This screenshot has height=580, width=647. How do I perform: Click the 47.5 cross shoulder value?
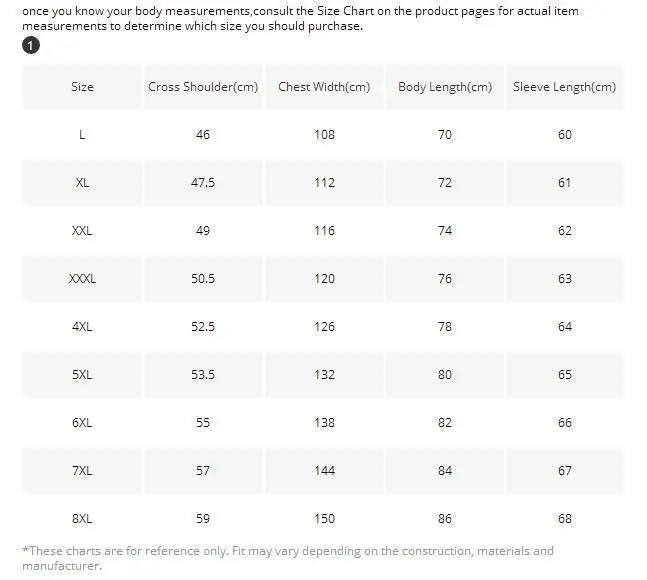pyautogui.click(x=203, y=183)
